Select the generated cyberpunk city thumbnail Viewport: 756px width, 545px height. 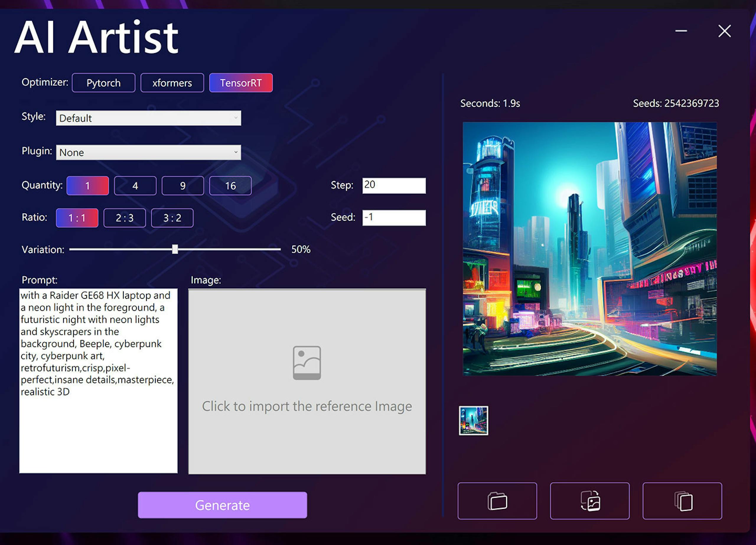(473, 420)
